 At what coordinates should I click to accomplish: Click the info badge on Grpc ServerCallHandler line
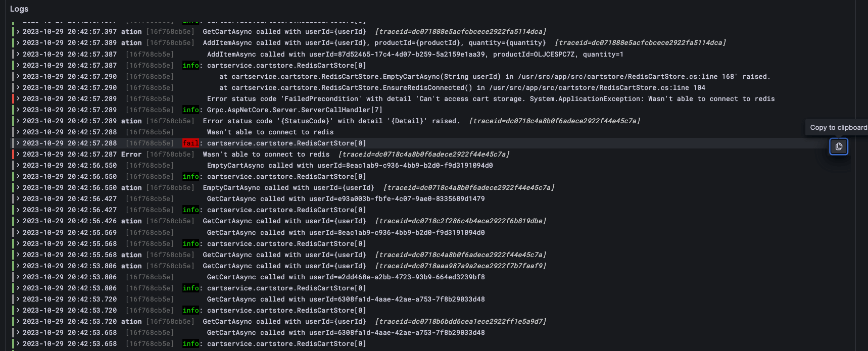191,110
